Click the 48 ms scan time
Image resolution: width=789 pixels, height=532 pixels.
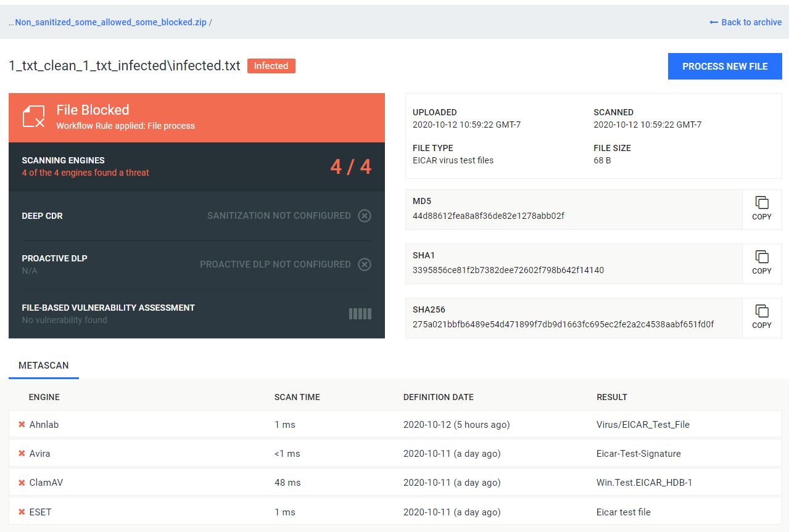pyautogui.click(x=287, y=483)
